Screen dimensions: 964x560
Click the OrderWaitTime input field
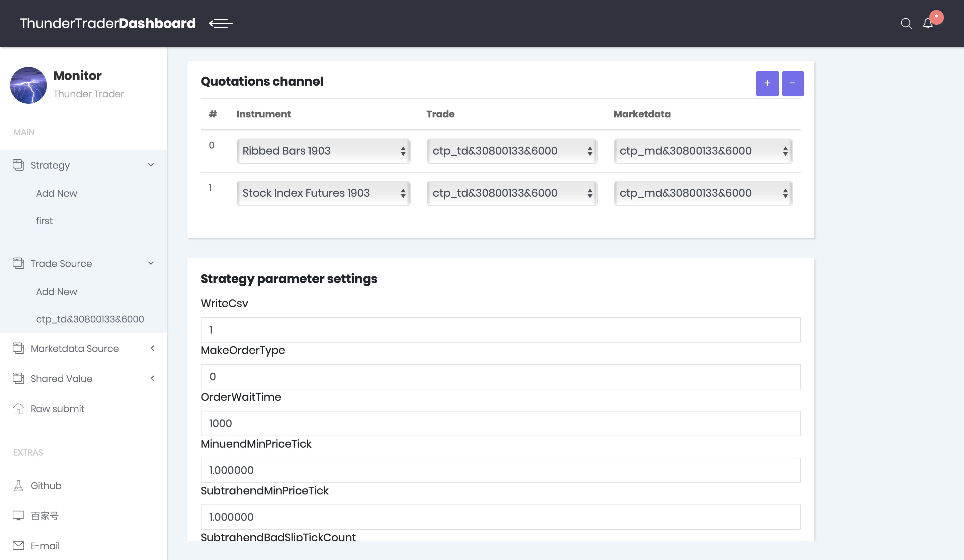[x=500, y=423]
